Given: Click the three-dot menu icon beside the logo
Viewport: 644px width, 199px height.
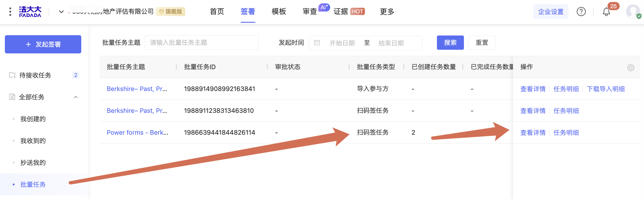Looking at the screenshot, I should [x=10, y=12].
